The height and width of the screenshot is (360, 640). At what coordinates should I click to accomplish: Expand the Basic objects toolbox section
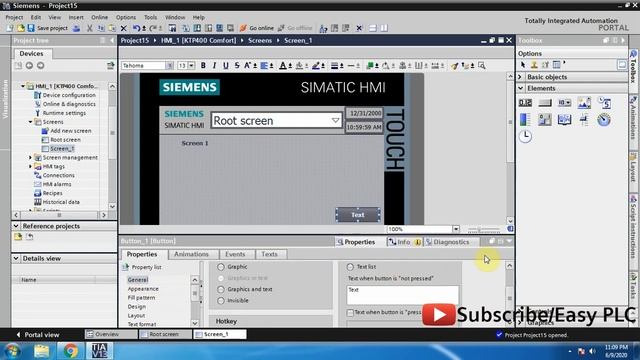(520, 77)
